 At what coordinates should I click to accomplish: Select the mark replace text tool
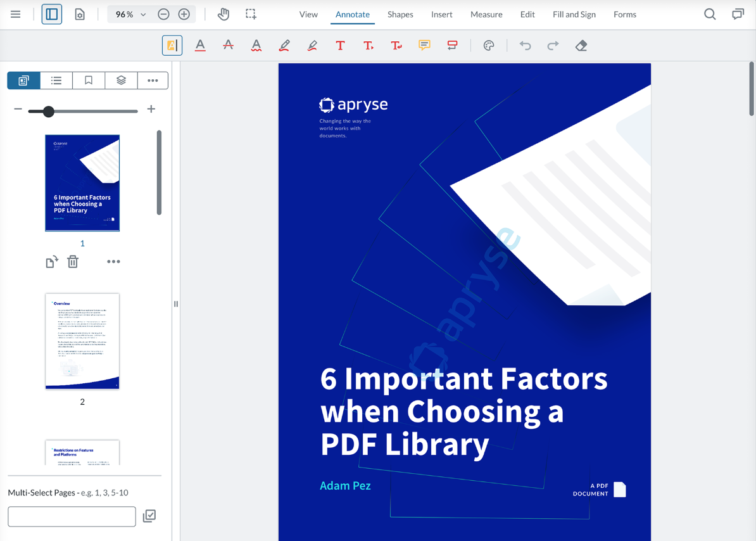396,46
